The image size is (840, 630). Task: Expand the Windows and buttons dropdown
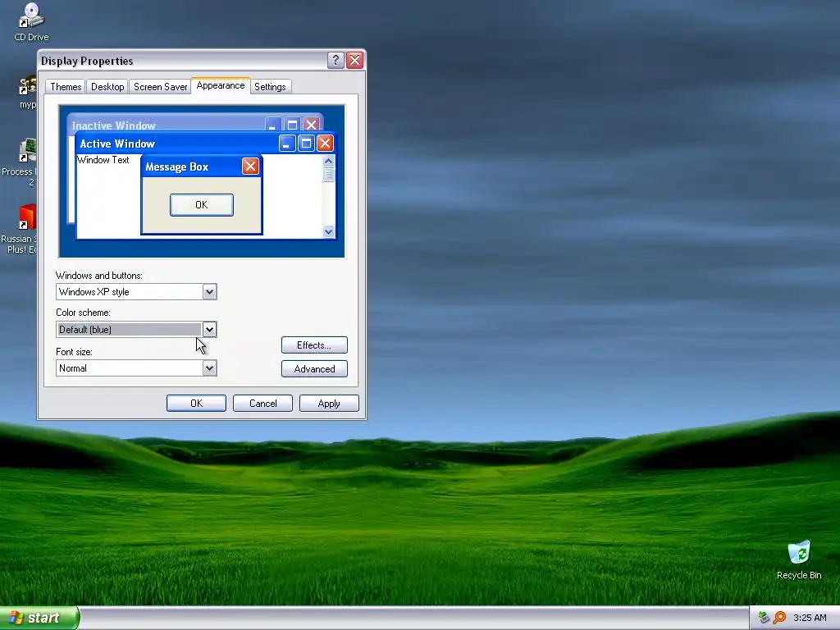(209, 292)
